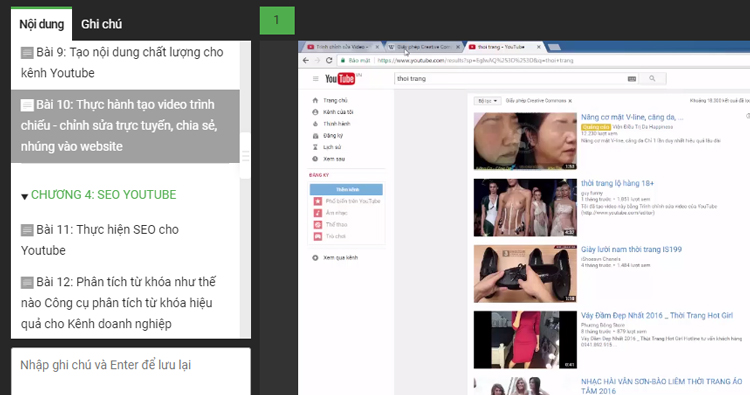Click the lesson list scrollbar handle

tap(245, 156)
